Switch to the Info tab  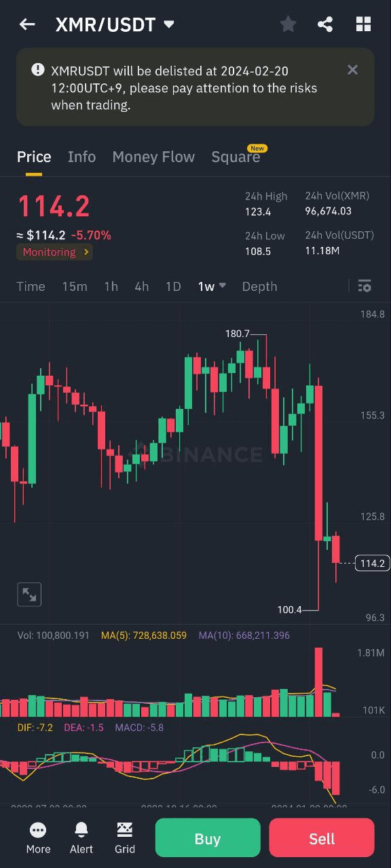click(x=81, y=157)
